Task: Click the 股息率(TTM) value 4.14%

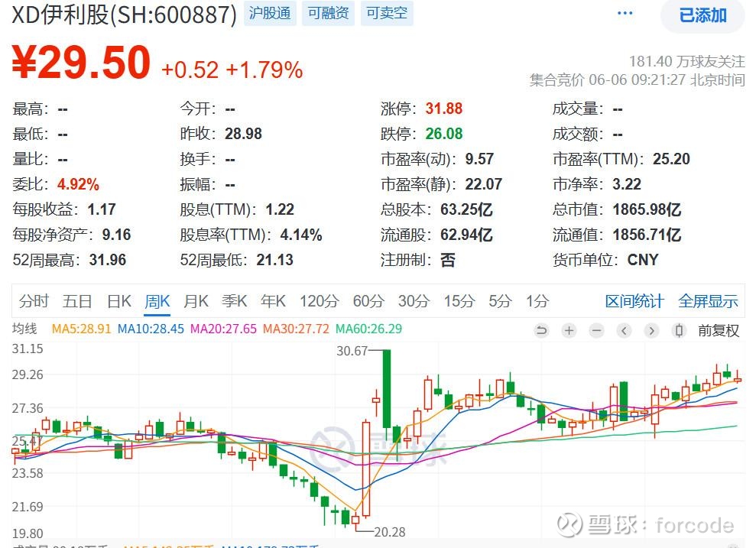Action: (x=301, y=235)
